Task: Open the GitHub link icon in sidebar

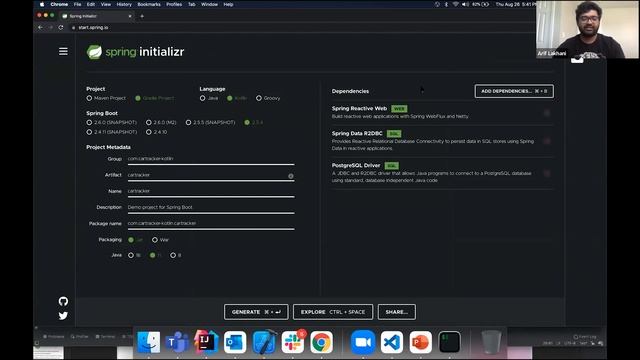Action: 63,301
